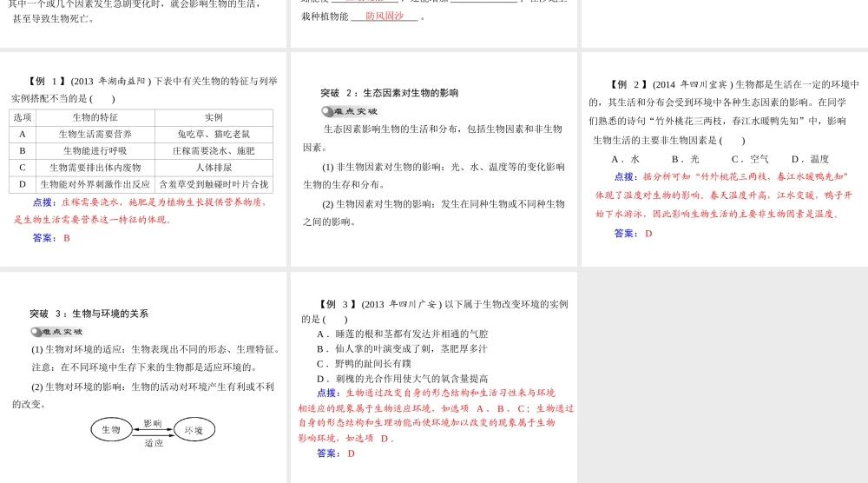Select table cell 生物能进行呼吸
Screen dimensions: 868x483
pos(95,150)
